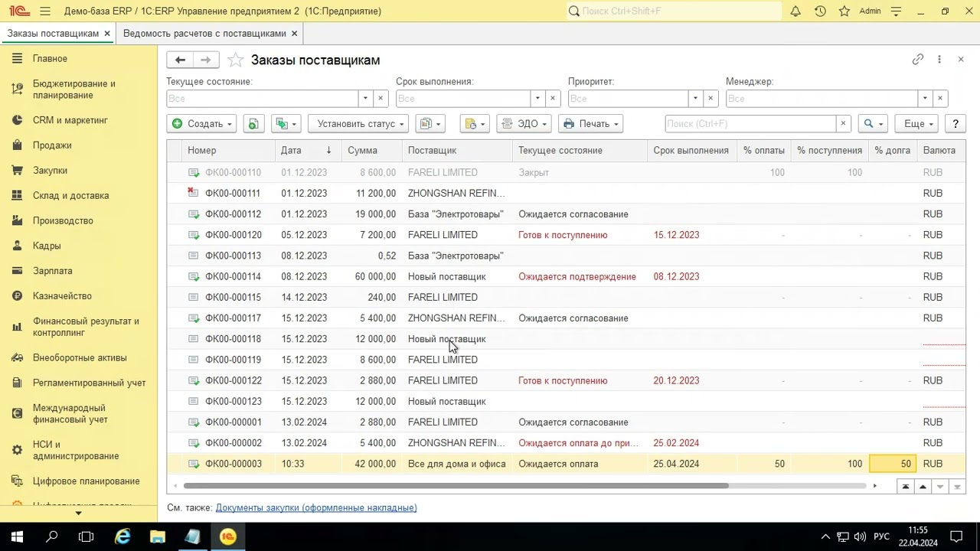Open Продажи section
The image size is (980, 551).
(x=52, y=145)
